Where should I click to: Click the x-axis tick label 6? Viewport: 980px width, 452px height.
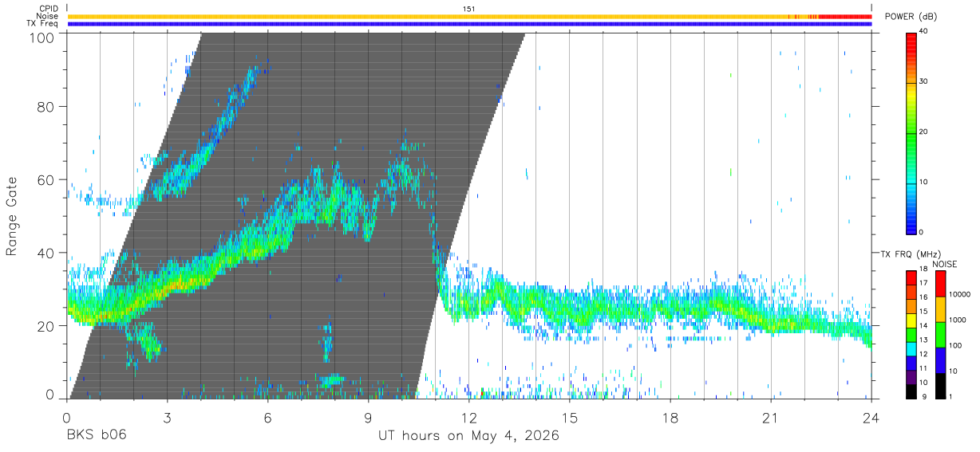pos(267,417)
